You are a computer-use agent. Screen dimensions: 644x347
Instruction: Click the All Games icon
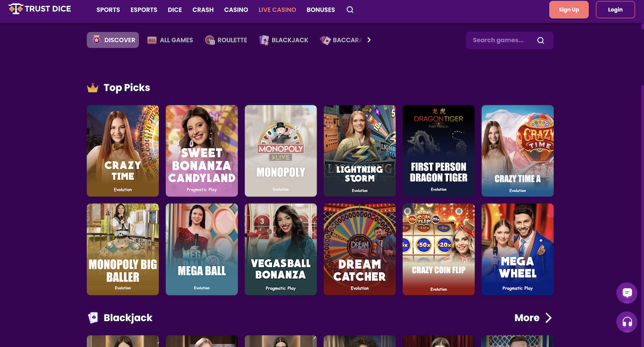click(152, 40)
